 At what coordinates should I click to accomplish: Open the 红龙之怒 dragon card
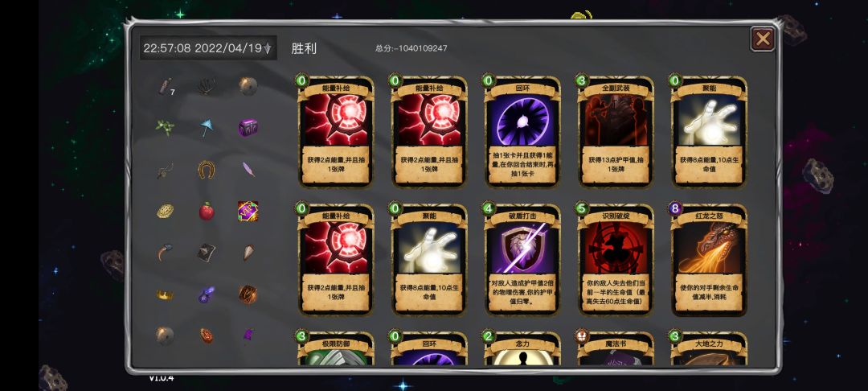[709, 259]
